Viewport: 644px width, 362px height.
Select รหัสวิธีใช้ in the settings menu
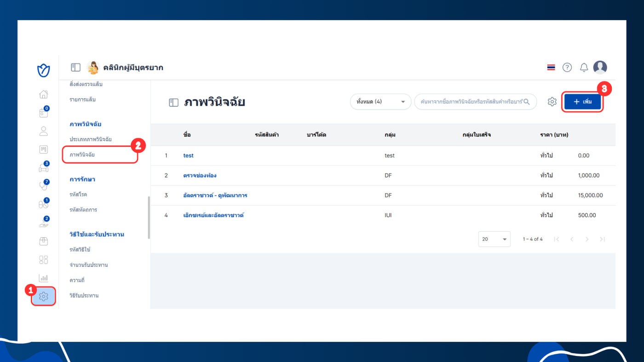coord(80,249)
